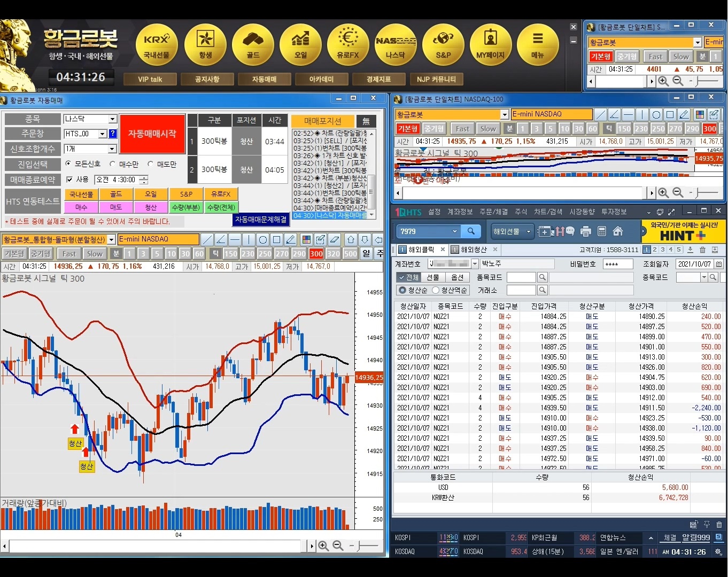Open the 신호조합개수 1개 dropdown

(x=112, y=149)
